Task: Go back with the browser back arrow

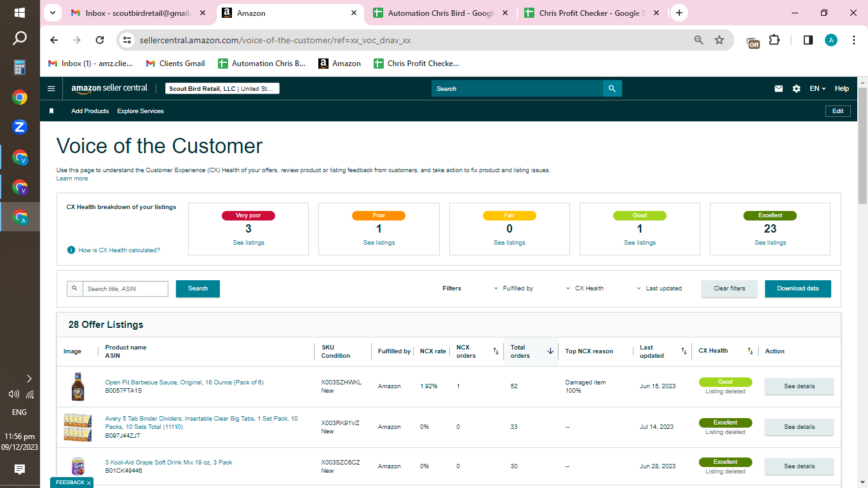Action: tap(54, 40)
